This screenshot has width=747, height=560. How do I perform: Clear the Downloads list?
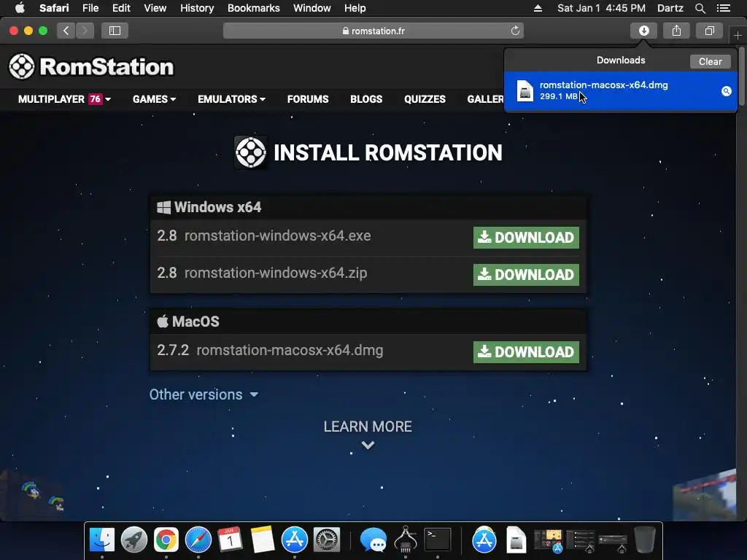710,61
